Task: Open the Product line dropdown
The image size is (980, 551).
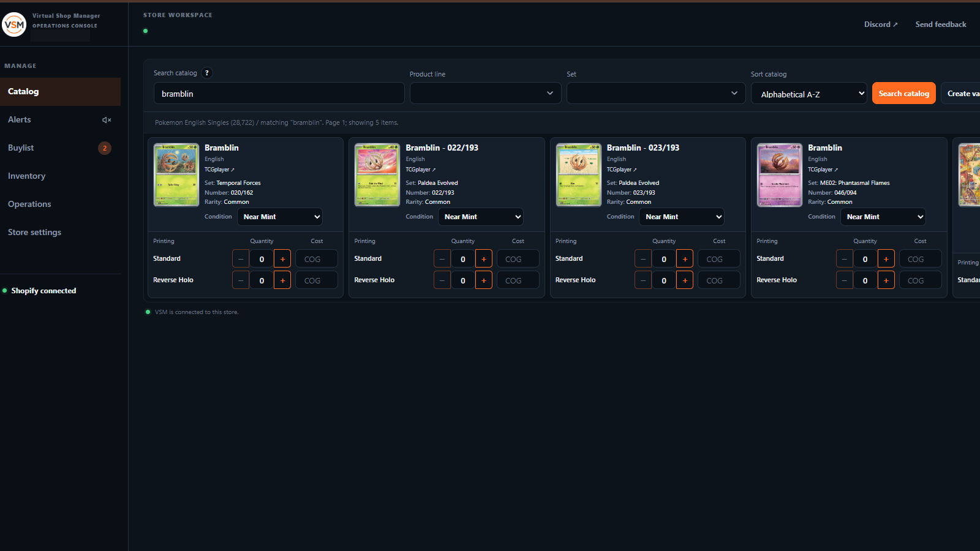Action: point(486,93)
